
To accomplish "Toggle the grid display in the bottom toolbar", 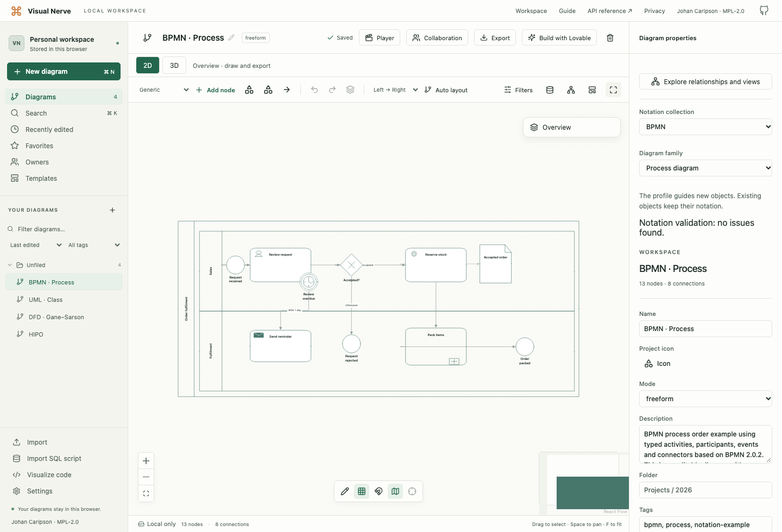I will point(362,491).
